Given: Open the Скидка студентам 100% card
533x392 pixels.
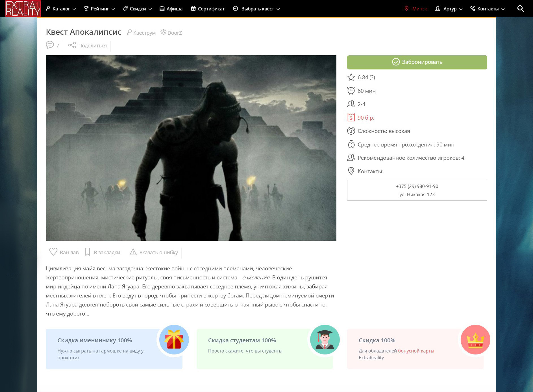Looking at the screenshot, I should click(265, 349).
